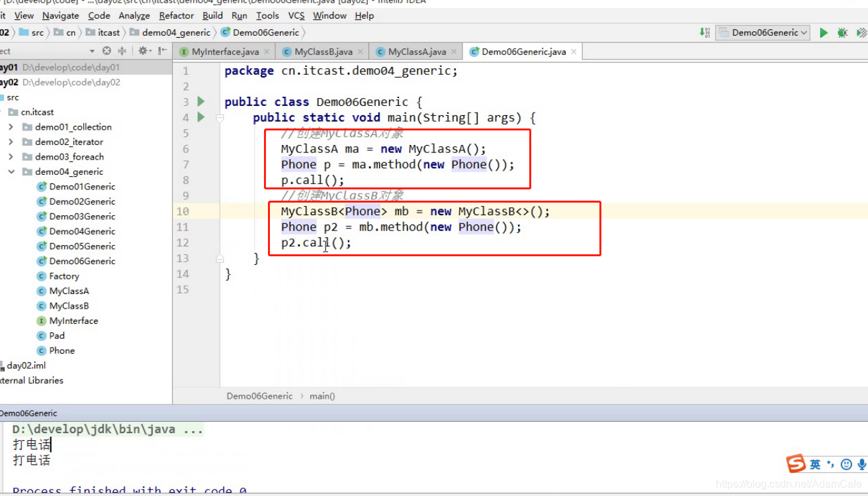The image size is (868, 496).
Task: Click main() in the editor breadcrumb bar
Action: (322, 396)
